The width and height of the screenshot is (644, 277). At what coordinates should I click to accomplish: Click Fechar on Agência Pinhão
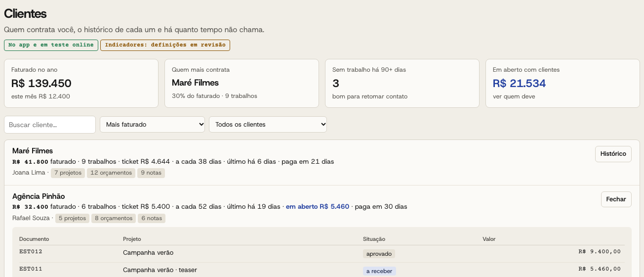616,199
